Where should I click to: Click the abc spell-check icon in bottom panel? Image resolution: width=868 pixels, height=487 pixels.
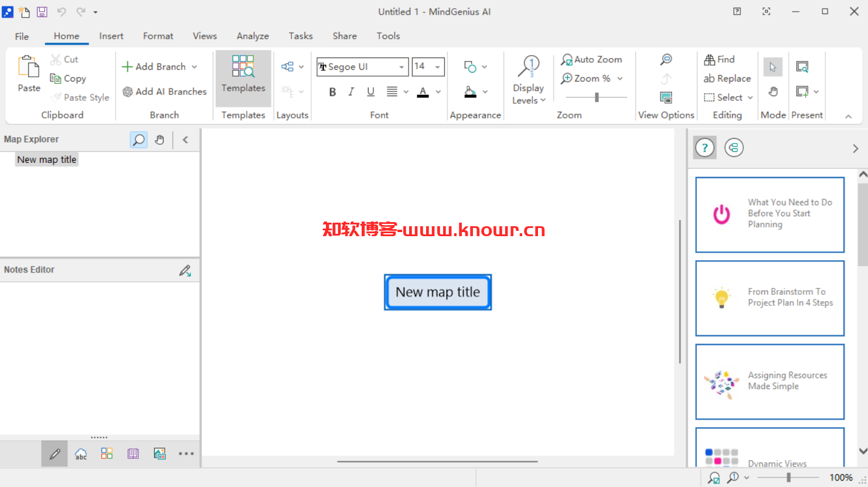(x=81, y=454)
